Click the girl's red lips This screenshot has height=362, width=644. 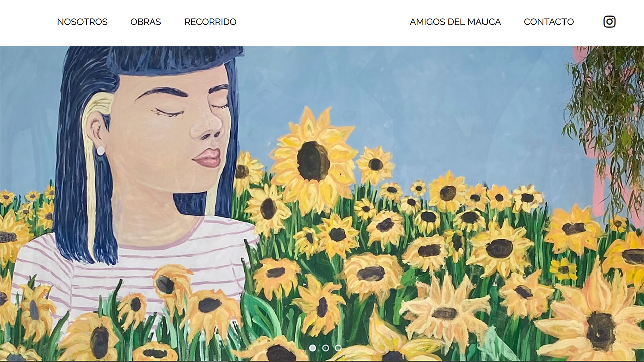[207, 158]
